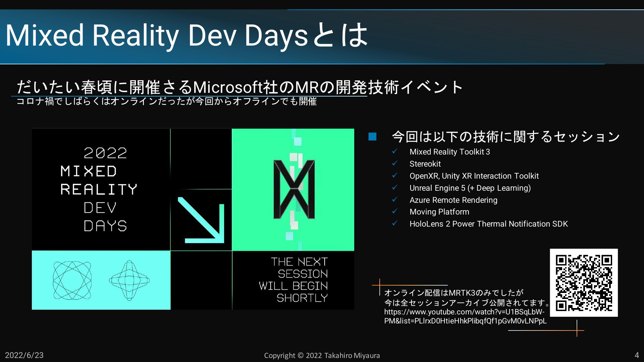The width and height of the screenshot is (644, 362).
Task: Select 'Unreal Engine 5 (+ Deep Learning)' text
Action: click(470, 188)
